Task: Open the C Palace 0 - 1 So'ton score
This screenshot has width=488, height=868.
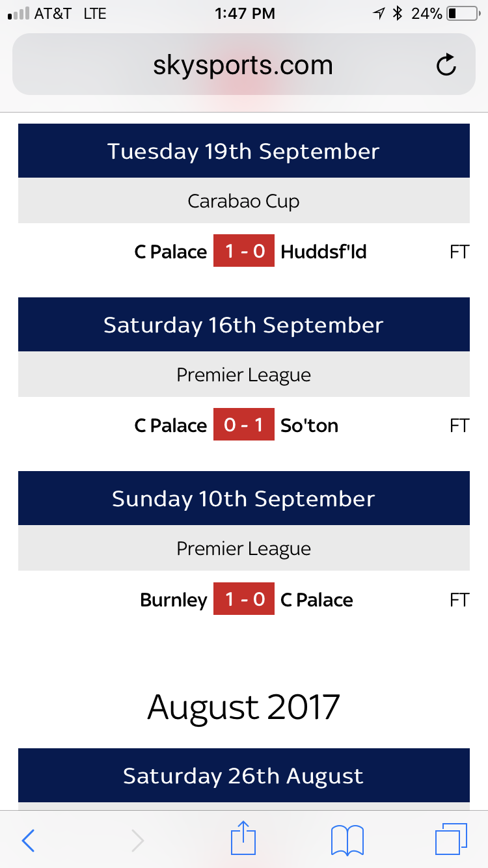Action: click(244, 426)
